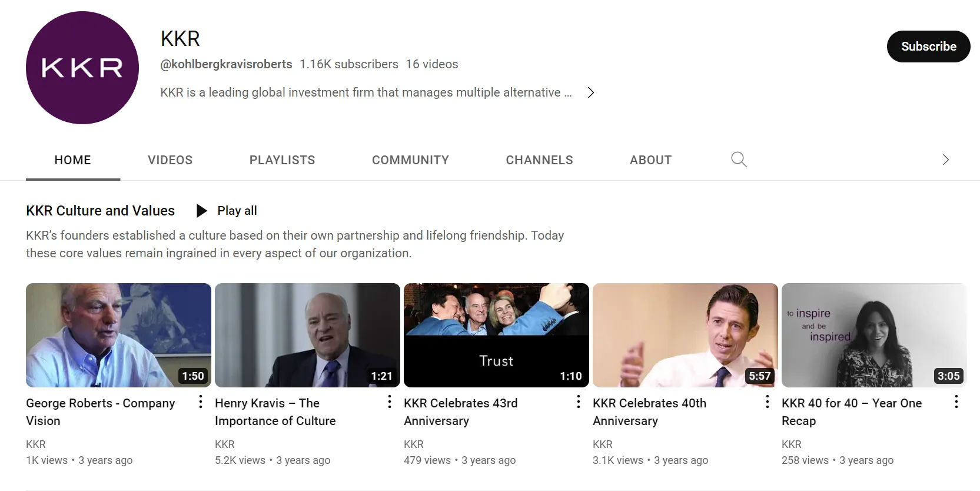Open the CHANNELS tab
This screenshot has width=980, height=491.
click(539, 160)
